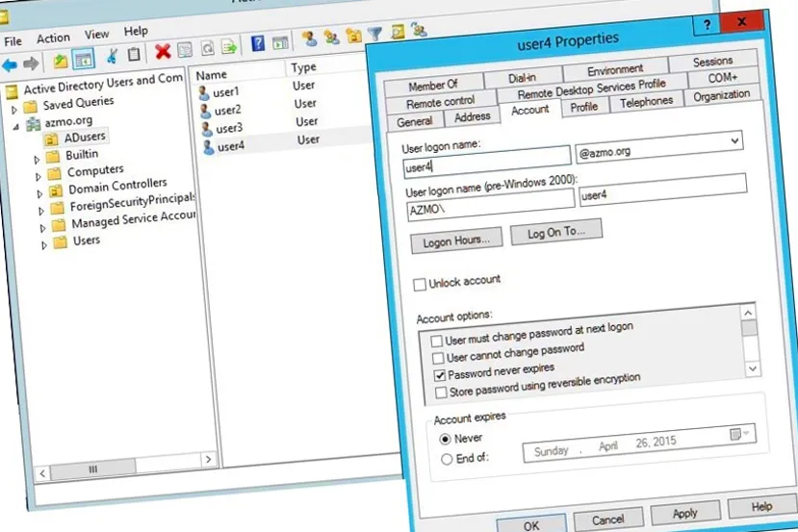Expand the Saved Queries node
Screen dimensions: 798x532
pyautogui.click(x=14, y=110)
